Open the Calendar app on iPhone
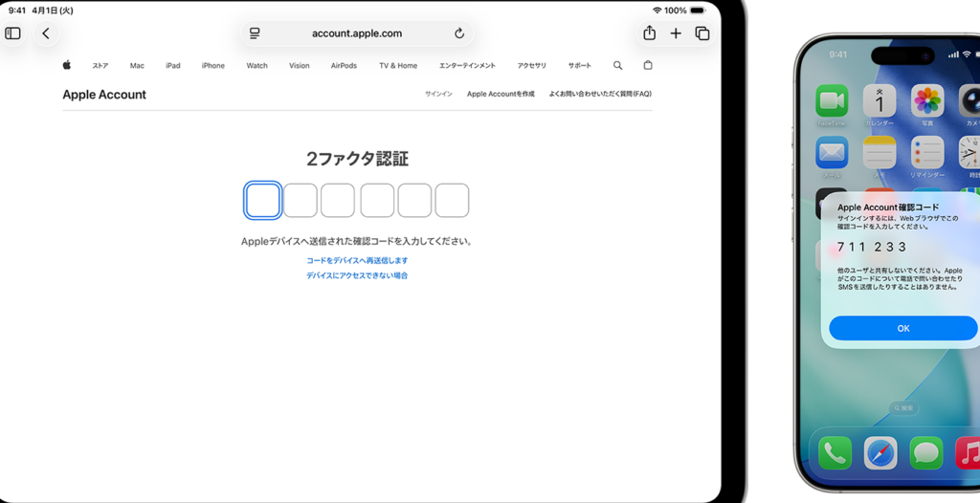The height and width of the screenshot is (503, 980). tap(880, 100)
